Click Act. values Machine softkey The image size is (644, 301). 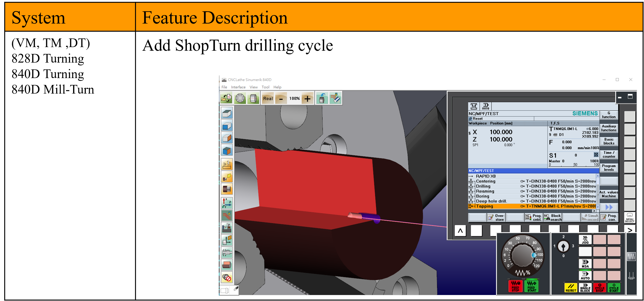tap(609, 194)
